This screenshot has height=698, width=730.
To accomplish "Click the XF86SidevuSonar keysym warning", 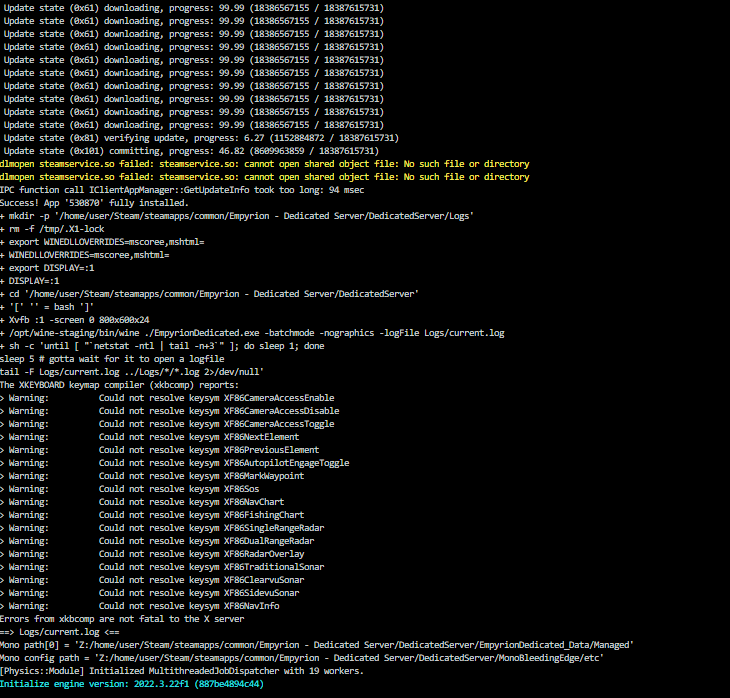I will [150, 594].
